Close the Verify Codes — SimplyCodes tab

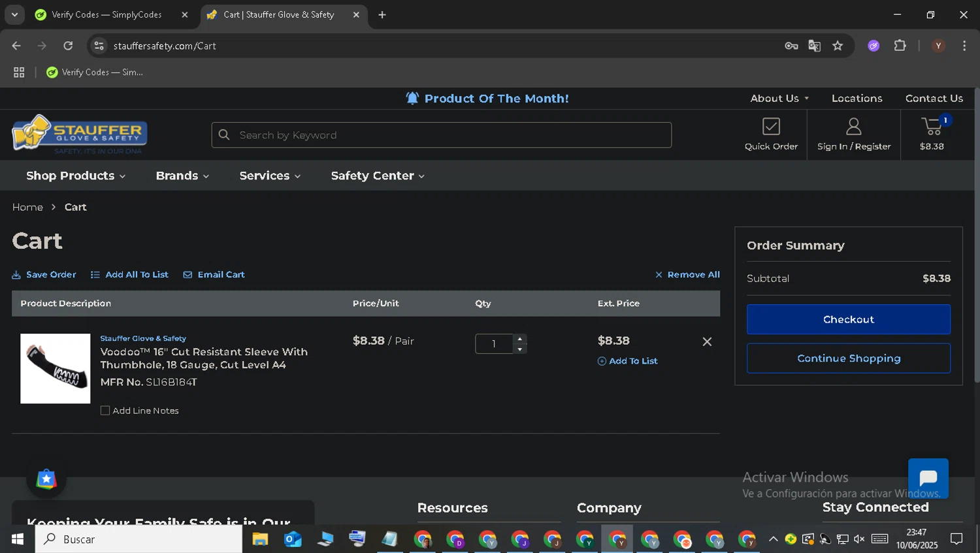click(x=185, y=14)
